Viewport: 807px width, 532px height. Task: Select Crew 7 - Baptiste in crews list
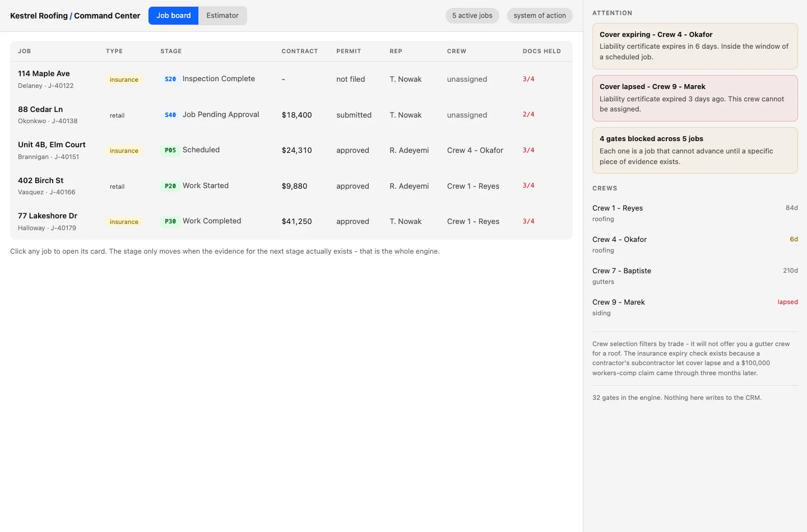click(x=695, y=276)
